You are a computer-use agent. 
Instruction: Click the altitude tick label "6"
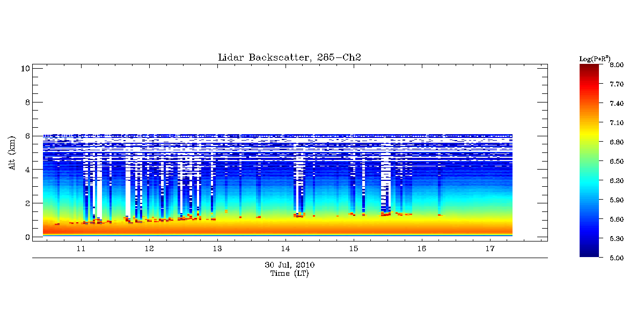[x=26, y=136]
